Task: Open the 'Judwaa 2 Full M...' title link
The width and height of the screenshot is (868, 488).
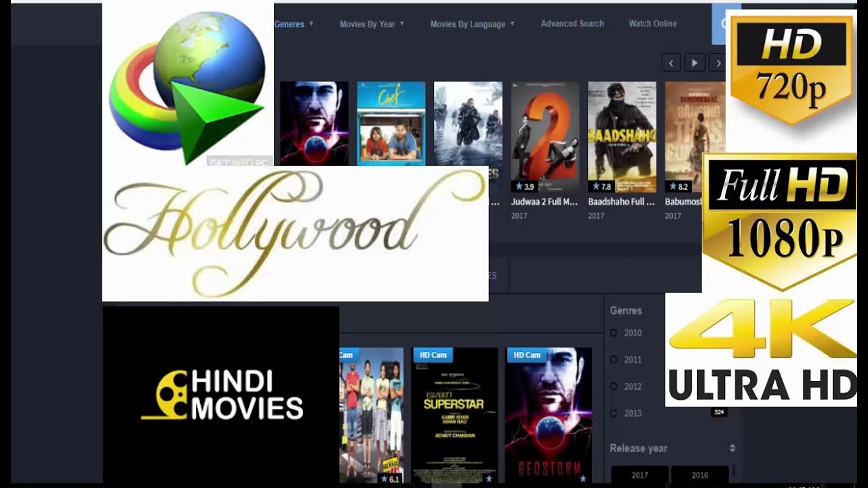Action: coord(545,202)
